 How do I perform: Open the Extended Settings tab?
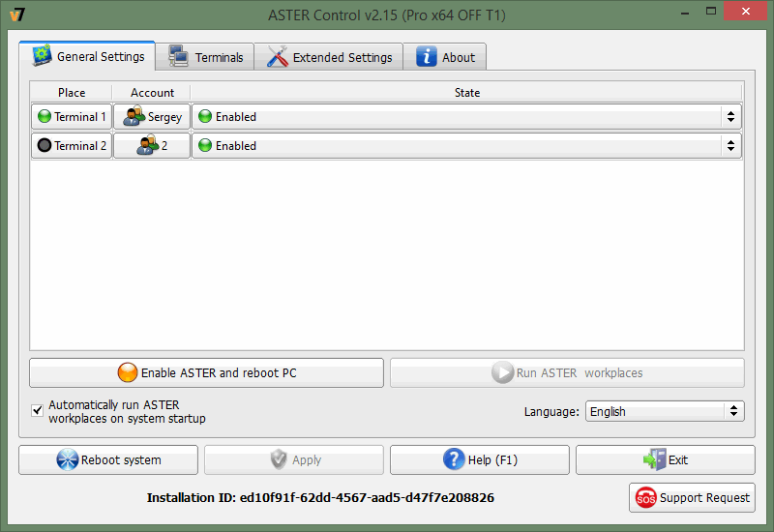tap(329, 57)
